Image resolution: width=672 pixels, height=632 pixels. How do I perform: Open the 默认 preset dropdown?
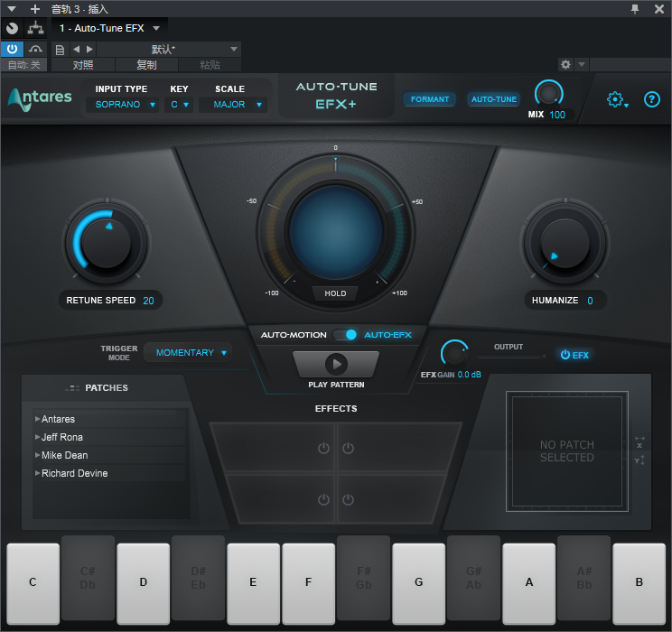(169, 50)
